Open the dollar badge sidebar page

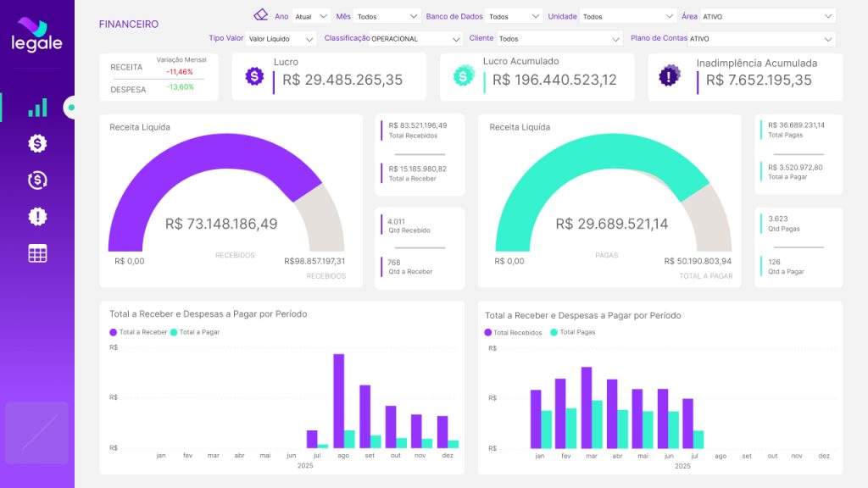(x=37, y=144)
